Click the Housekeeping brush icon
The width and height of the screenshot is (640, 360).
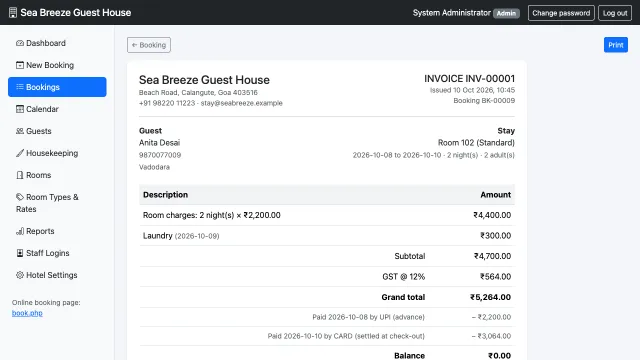point(20,153)
